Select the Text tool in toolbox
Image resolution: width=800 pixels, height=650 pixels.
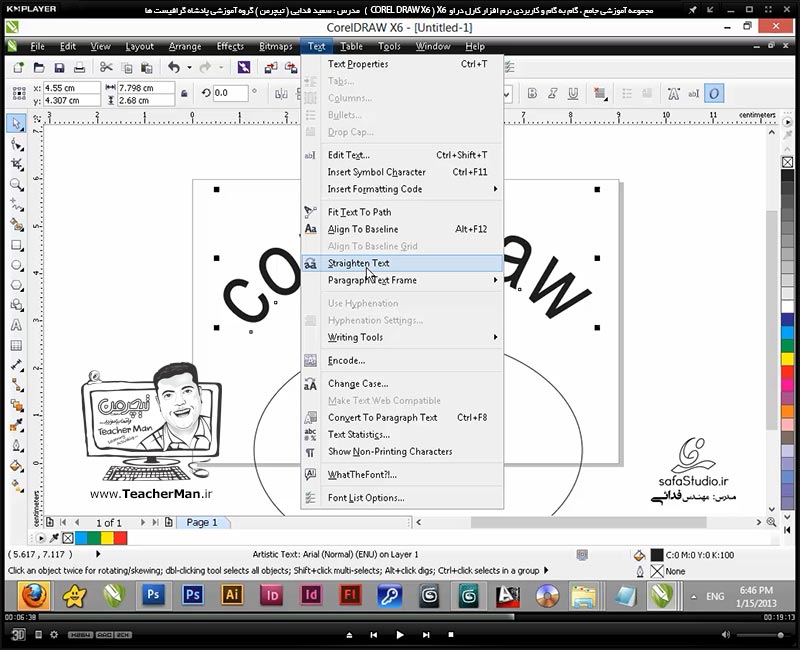tap(16, 325)
